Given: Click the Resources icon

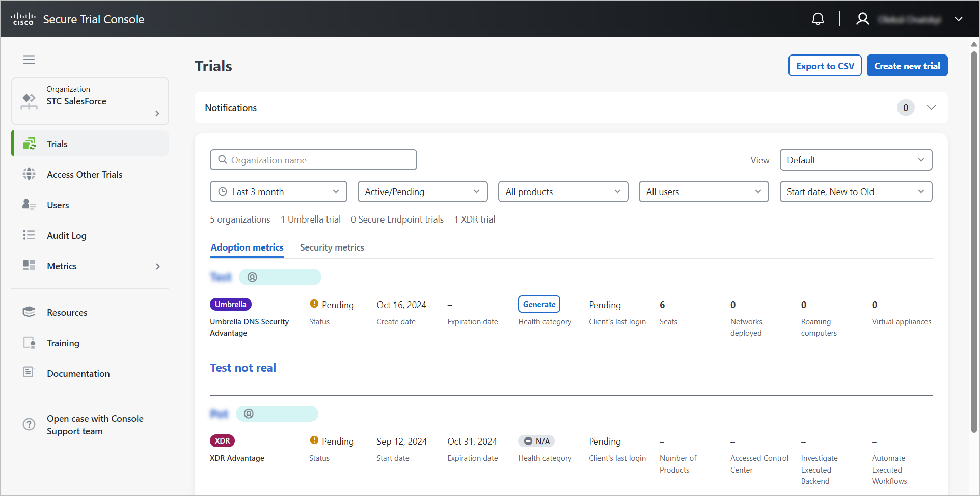Looking at the screenshot, I should 29,312.
